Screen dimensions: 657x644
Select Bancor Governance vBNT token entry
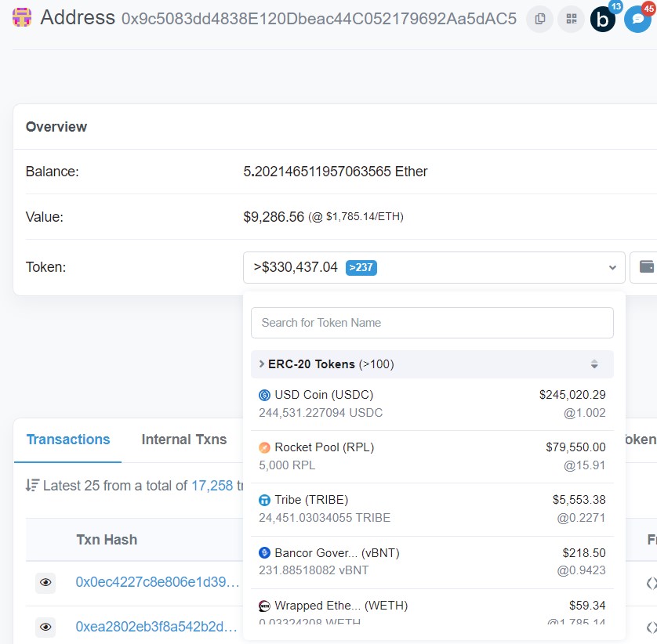point(432,561)
